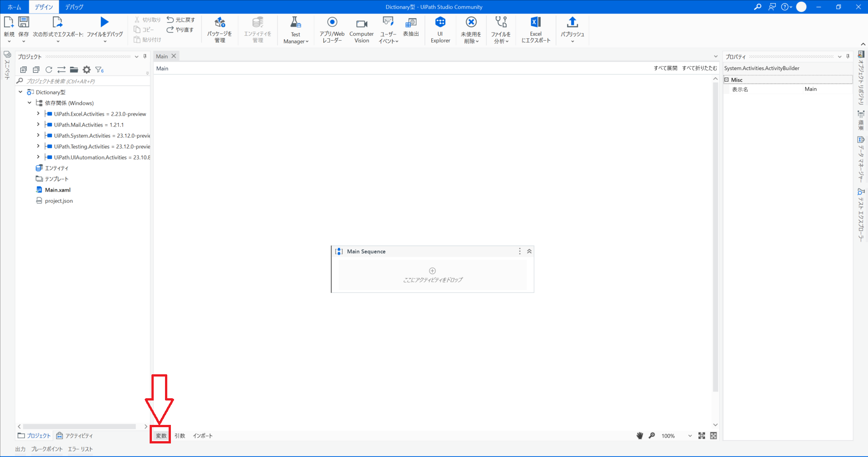This screenshot has width=868, height=457.
Task: Click 未使用を削除 remove unused icon
Action: click(471, 22)
